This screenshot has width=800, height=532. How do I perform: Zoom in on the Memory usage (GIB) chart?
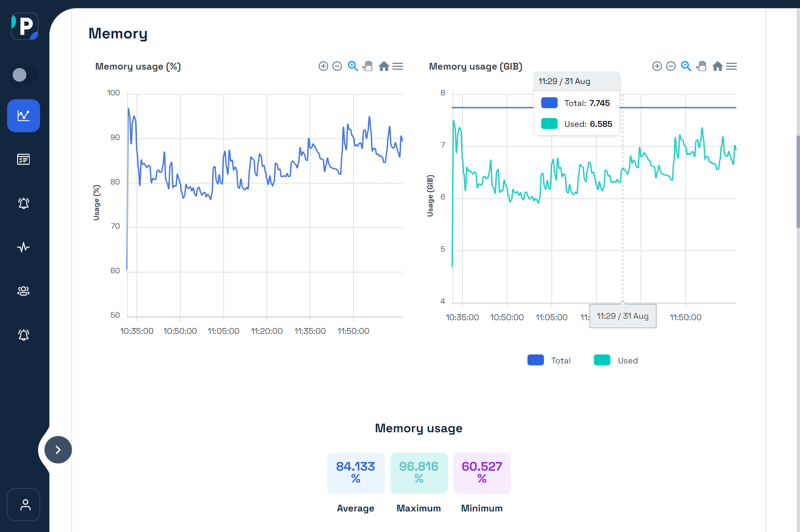657,66
